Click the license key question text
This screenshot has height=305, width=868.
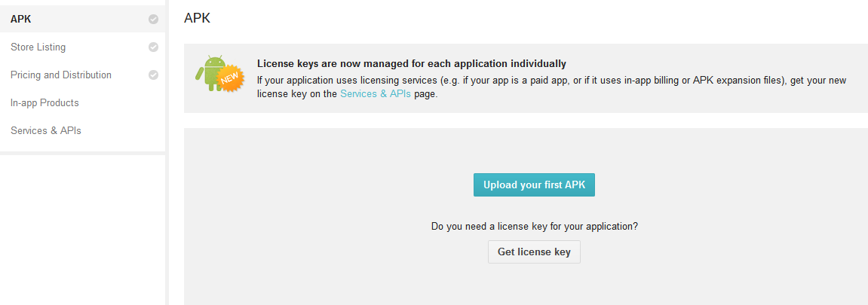tap(534, 226)
